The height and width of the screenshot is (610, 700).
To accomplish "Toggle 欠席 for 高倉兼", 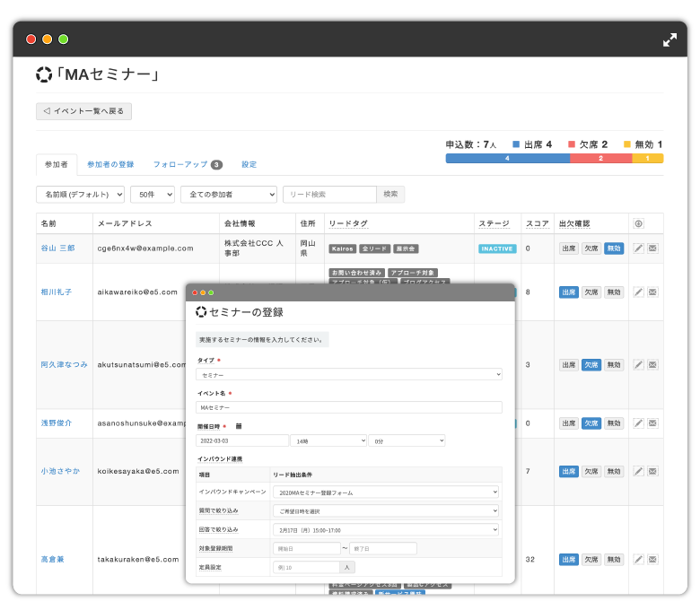I will point(591,559).
